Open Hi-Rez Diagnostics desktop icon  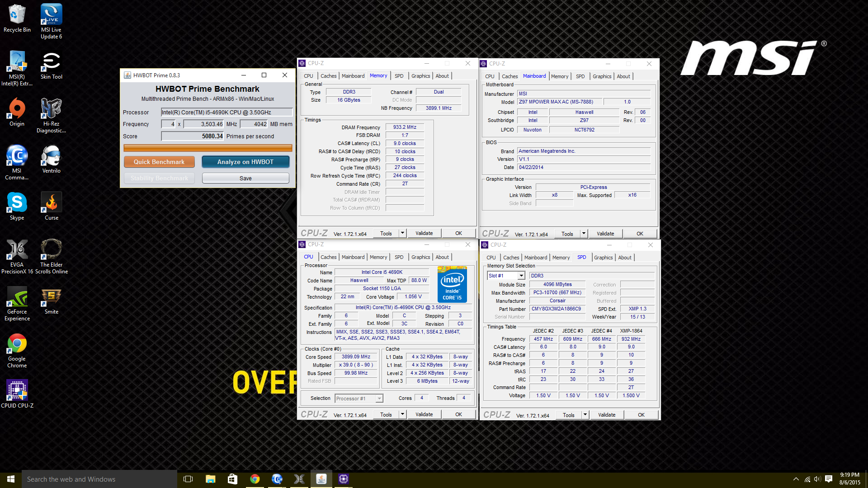coord(52,115)
